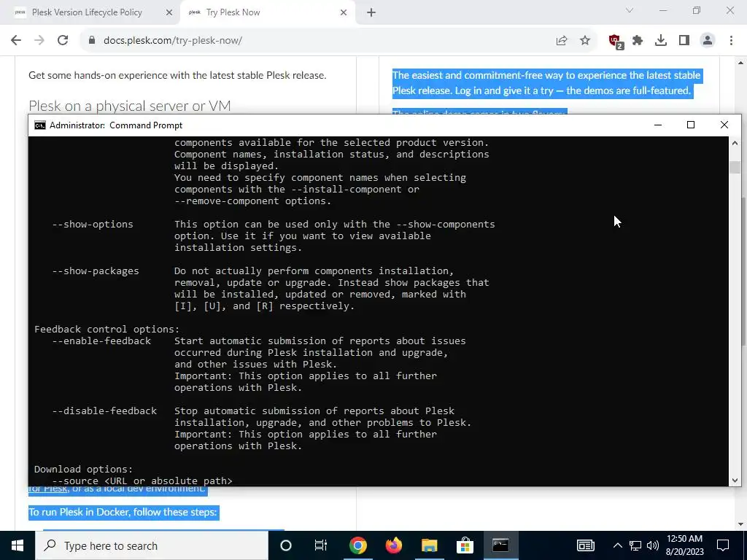
Task: Open Microsoft Store from the taskbar
Action: [x=465, y=545]
